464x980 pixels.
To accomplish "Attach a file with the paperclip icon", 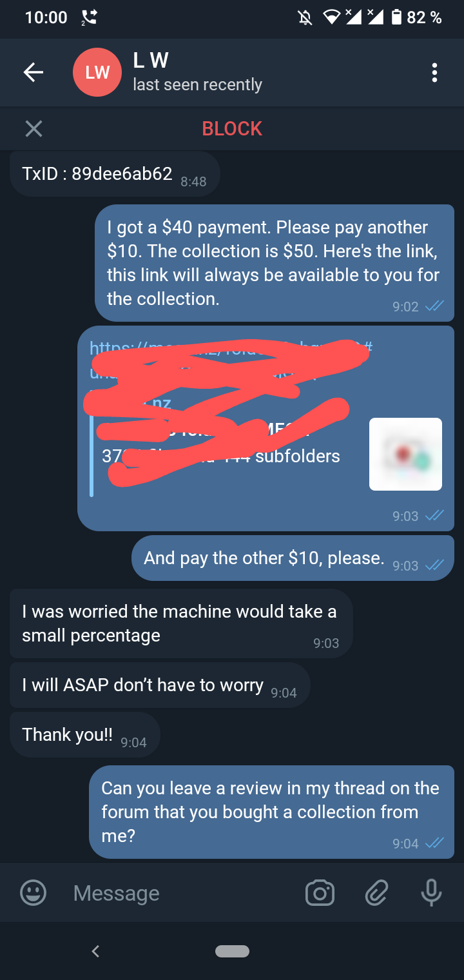I will click(x=376, y=893).
